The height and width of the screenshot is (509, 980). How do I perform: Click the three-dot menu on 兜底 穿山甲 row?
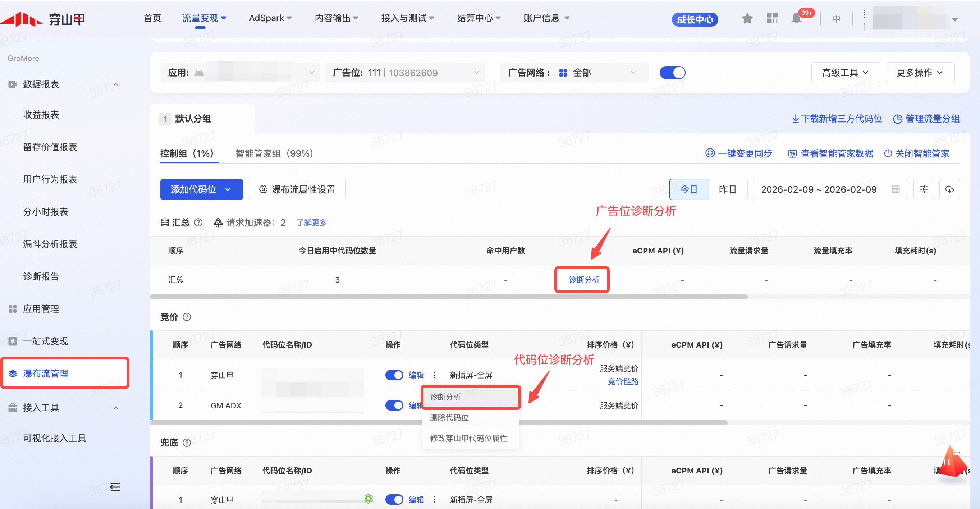[434, 500]
